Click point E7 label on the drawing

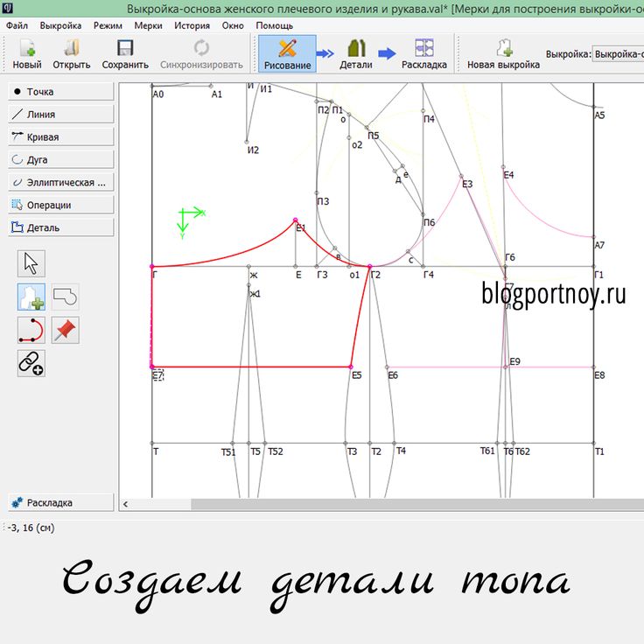[x=158, y=375]
